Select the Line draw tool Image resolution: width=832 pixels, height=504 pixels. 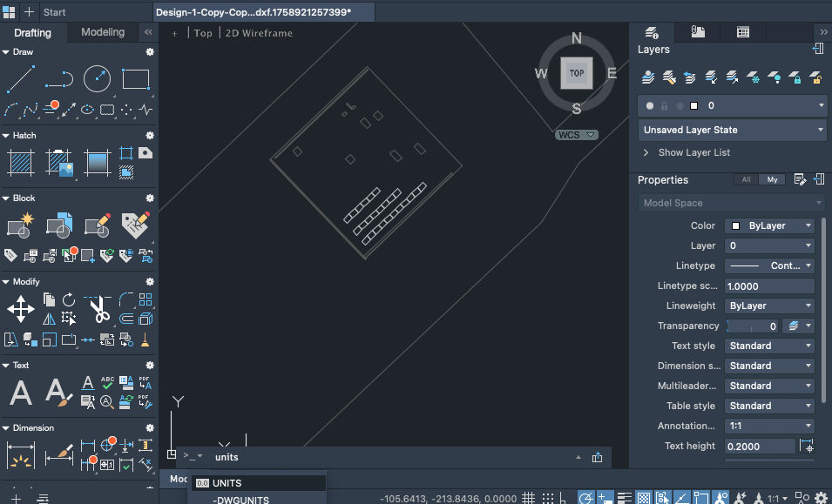[20, 79]
